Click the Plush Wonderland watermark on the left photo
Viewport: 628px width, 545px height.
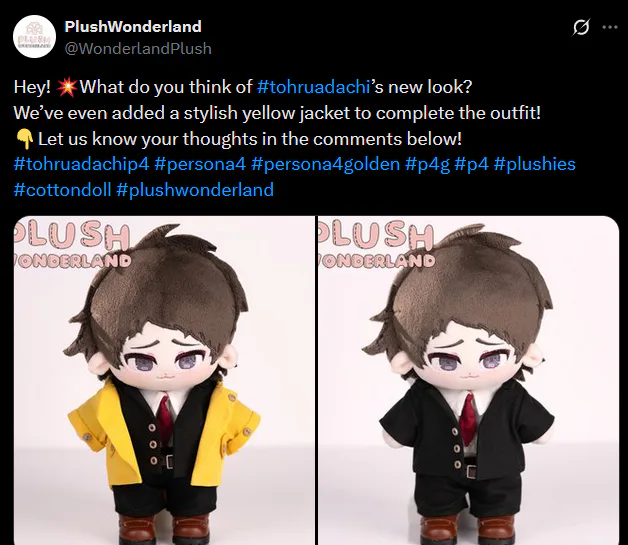72,245
